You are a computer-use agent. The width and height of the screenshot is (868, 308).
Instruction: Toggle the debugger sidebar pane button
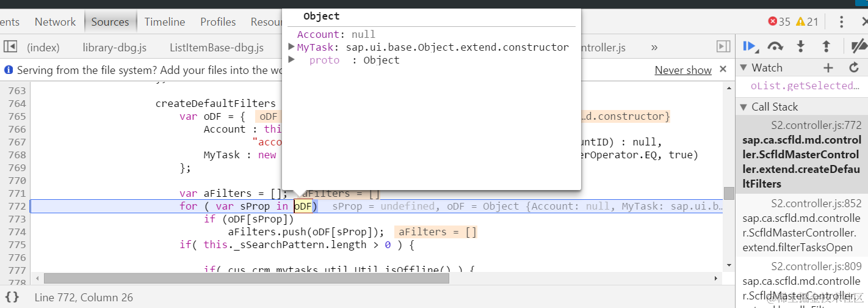[x=723, y=46]
